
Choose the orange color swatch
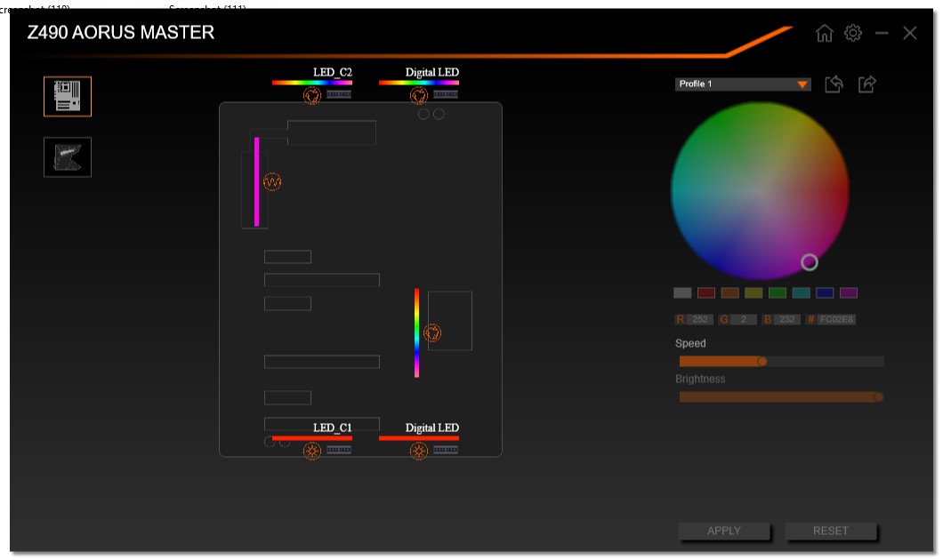(730, 292)
